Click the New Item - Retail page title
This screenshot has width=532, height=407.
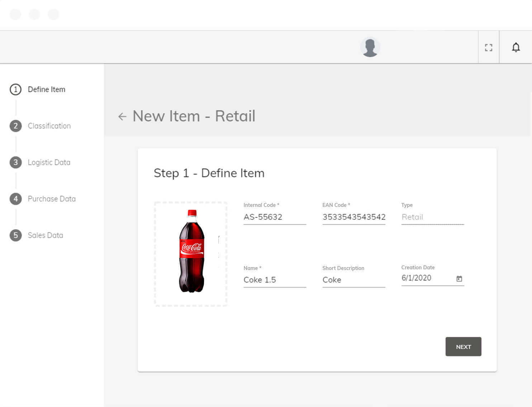point(194,116)
